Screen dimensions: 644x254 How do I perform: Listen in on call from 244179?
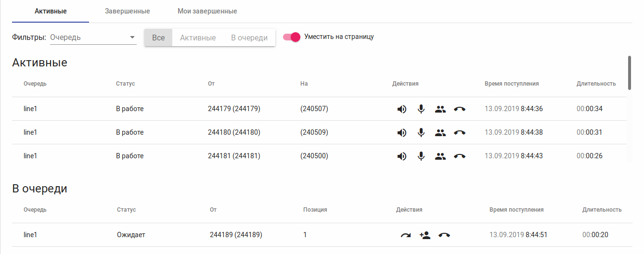click(402, 109)
